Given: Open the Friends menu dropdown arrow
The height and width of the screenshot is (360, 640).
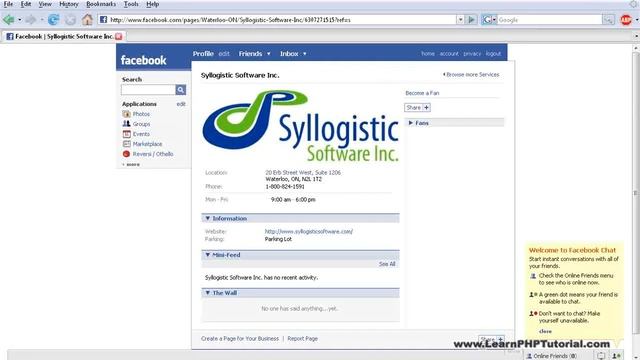Looking at the screenshot, I should pyautogui.click(x=269, y=54).
